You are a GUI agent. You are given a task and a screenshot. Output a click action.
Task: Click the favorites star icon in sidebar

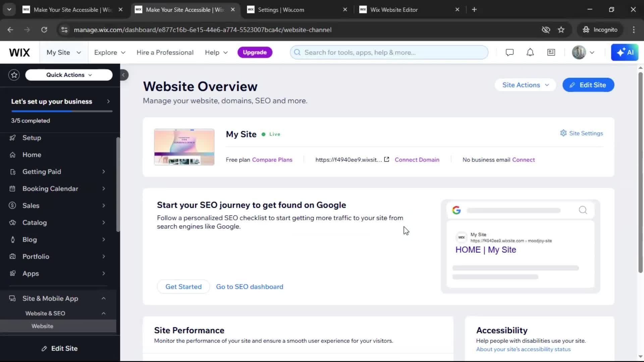(x=14, y=75)
